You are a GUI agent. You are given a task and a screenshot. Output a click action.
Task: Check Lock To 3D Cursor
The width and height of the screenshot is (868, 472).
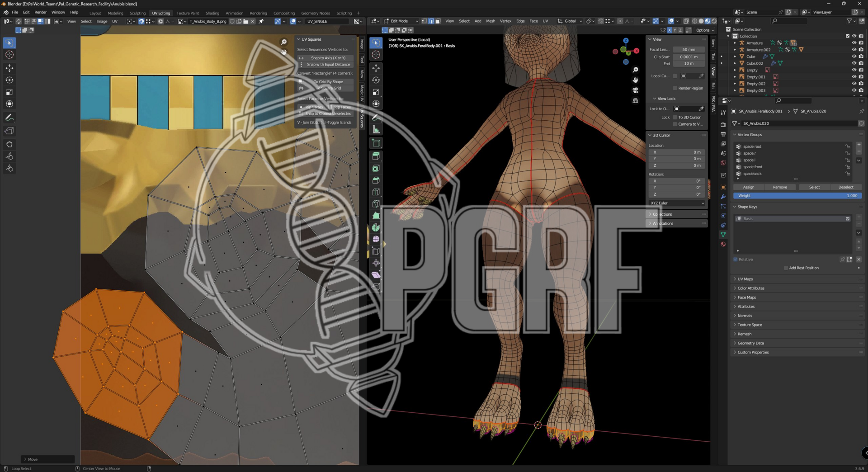[x=675, y=118]
